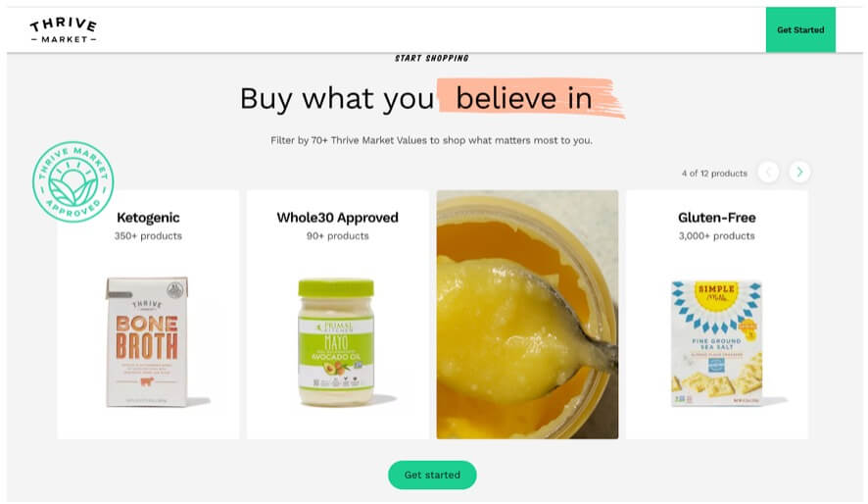Click the Bone Broth carton image
Viewport: 868px width, 504px height.
[148, 342]
